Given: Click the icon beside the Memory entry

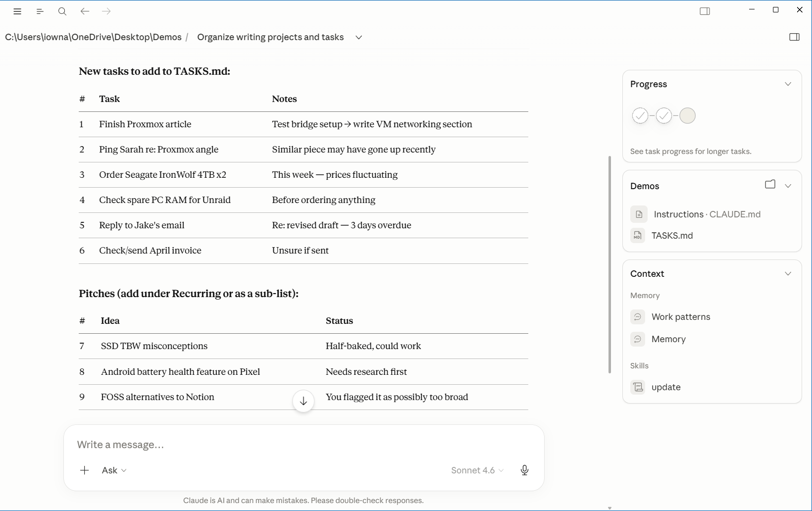Looking at the screenshot, I should 638,339.
